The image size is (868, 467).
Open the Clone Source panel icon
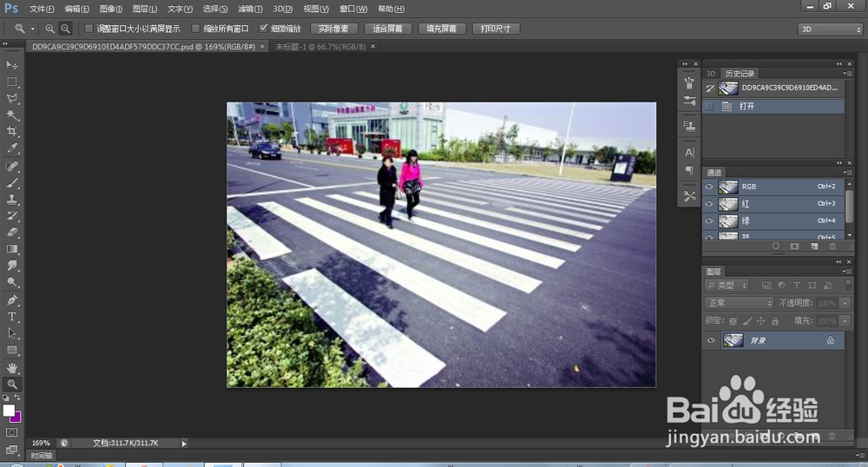pyautogui.click(x=689, y=126)
